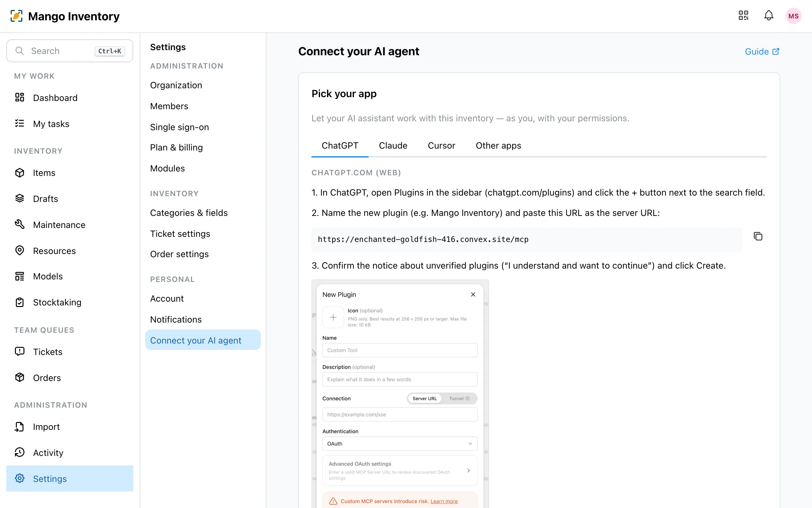Open Members settings
This screenshot has height=508, width=812.
tap(169, 106)
